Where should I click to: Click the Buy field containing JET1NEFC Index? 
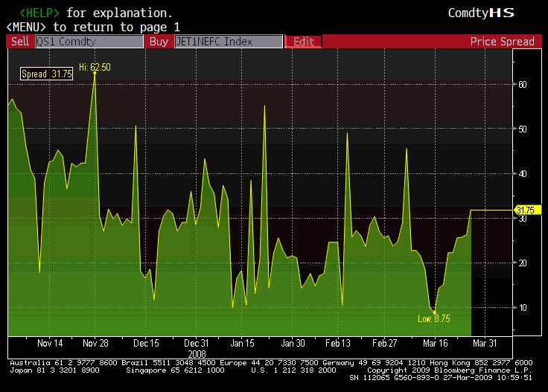click(x=229, y=42)
